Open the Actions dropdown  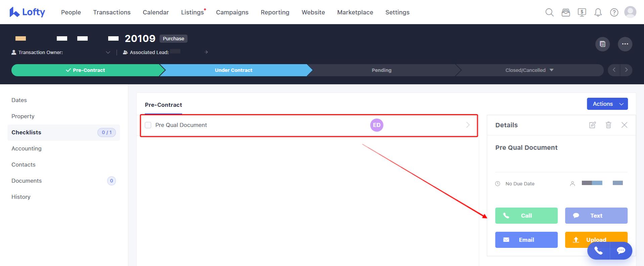click(x=607, y=104)
